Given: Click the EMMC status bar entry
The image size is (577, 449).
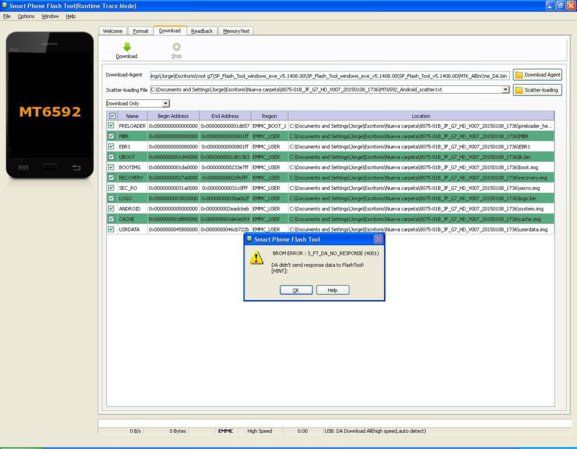Looking at the screenshot, I should click(226, 431).
